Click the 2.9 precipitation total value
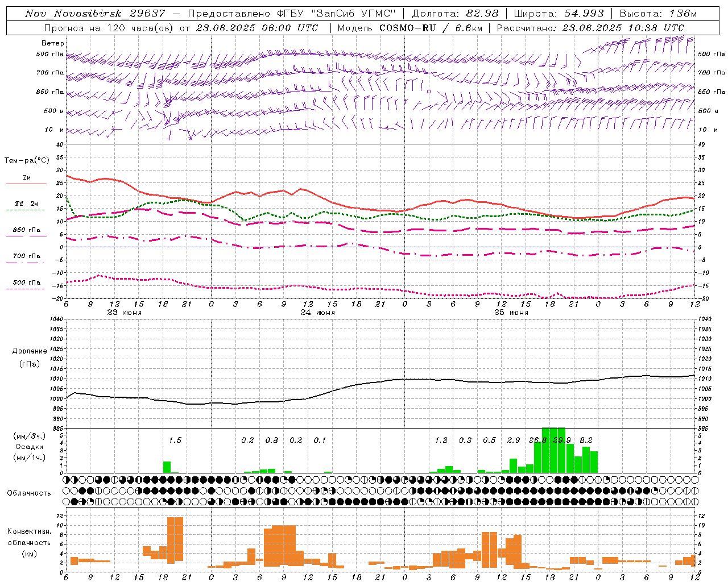 pyautogui.click(x=514, y=440)
